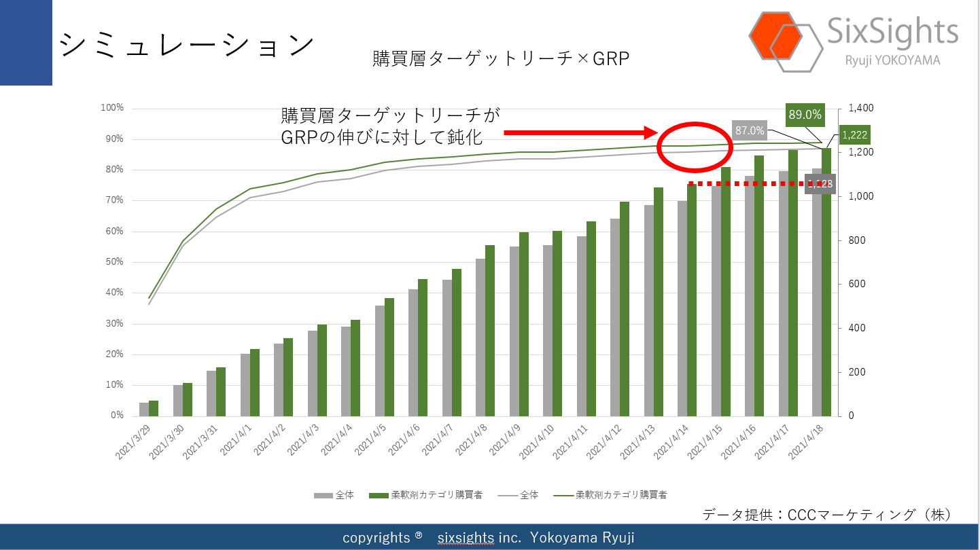
Task: Select chart title 購買層ターゲットリーチ×GRP
Action: pyautogui.click(x=501, y=59)
